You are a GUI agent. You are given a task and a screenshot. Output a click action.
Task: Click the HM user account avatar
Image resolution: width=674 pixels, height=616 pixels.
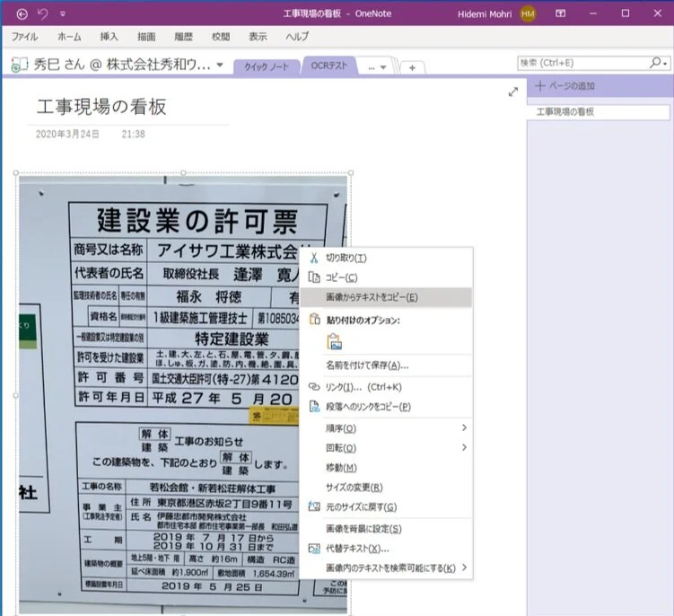pyautogui.click(x=528, y=13)
